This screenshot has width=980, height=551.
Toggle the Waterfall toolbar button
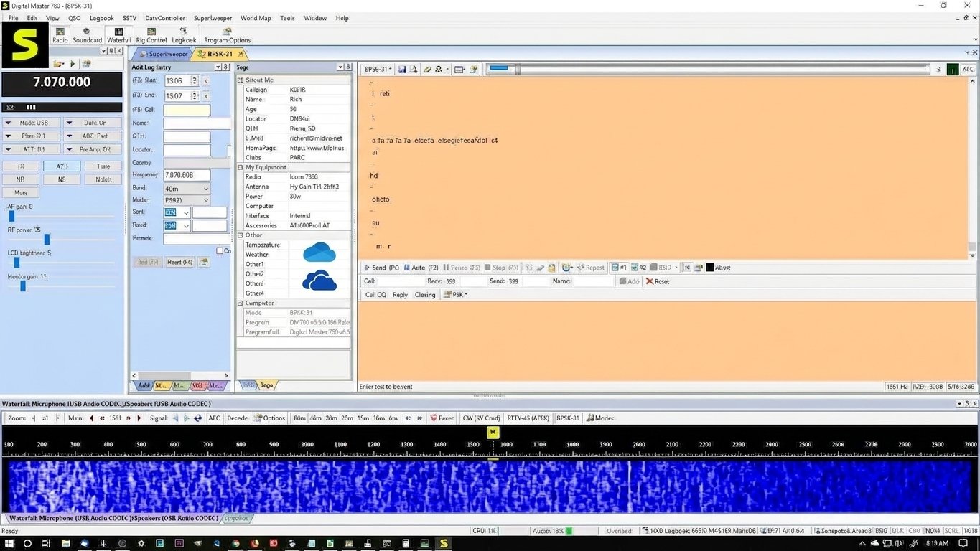[119, 36]
